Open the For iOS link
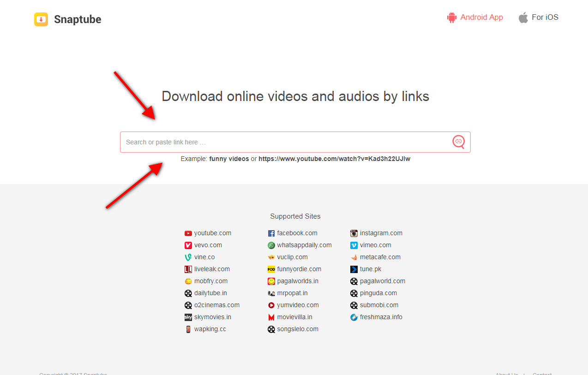Image resolution: width=588 pixels, height=375 pixels. pos(545,18)
